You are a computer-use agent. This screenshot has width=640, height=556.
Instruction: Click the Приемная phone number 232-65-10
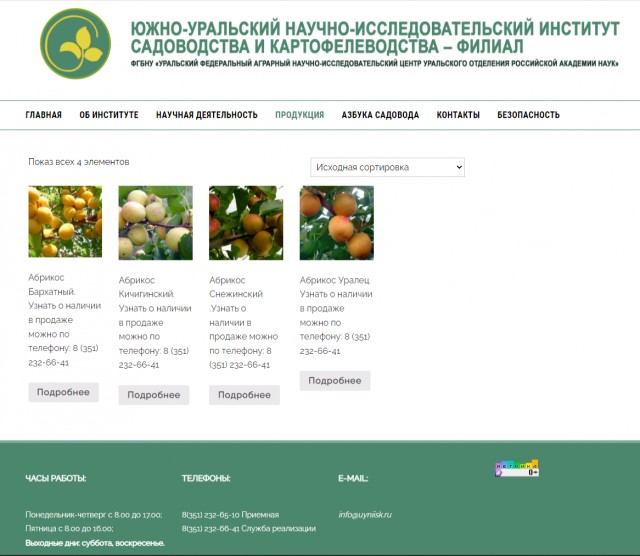coord(230,515)
